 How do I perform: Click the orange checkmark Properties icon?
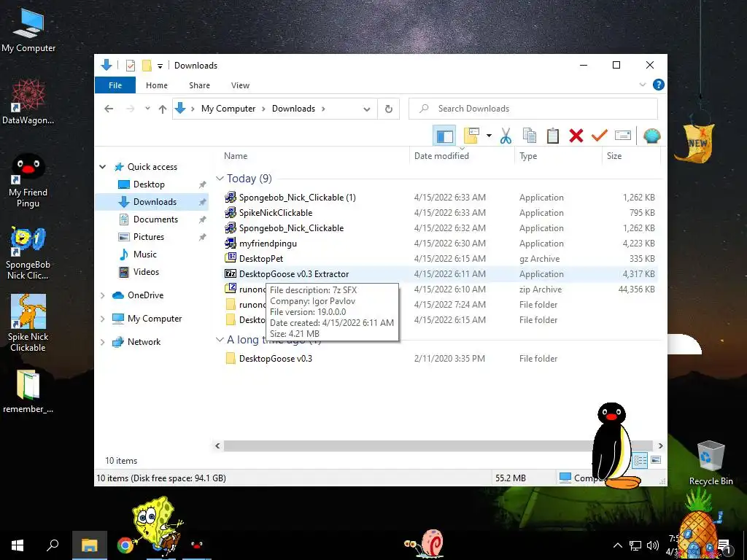tap(600, 136)
